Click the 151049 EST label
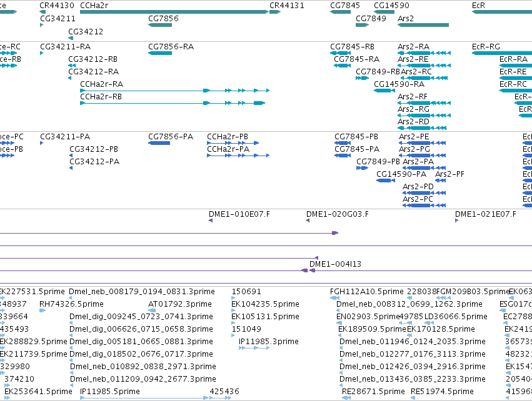Screen dimensions: 532x401 (x=246, y=329)
